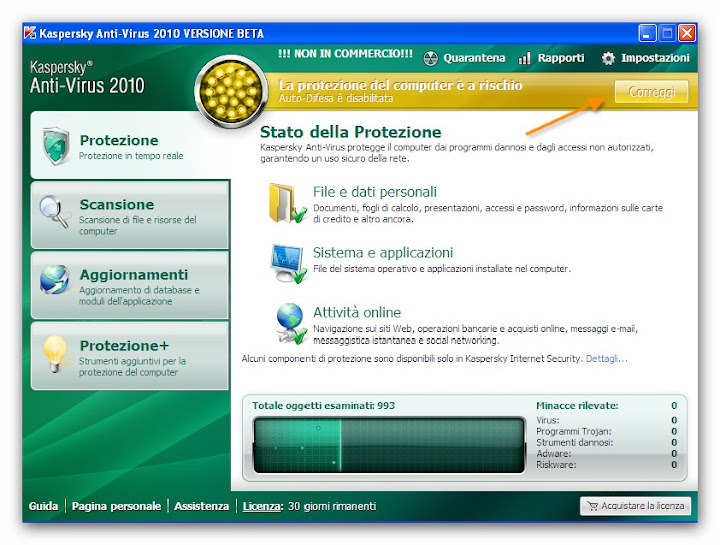Close the Kaspersky Anti-Virus window
720x545 pixels.
click(687, 34)
